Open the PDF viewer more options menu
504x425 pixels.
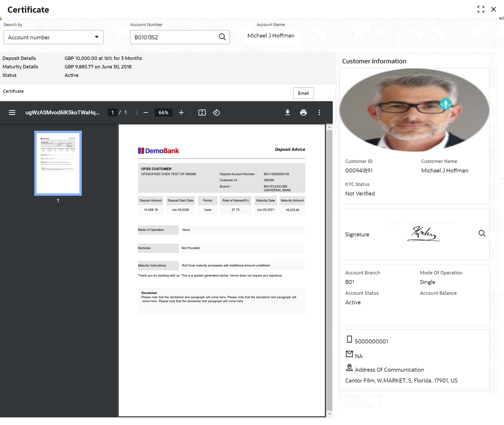pyautogui.click(x=319, y=113)
